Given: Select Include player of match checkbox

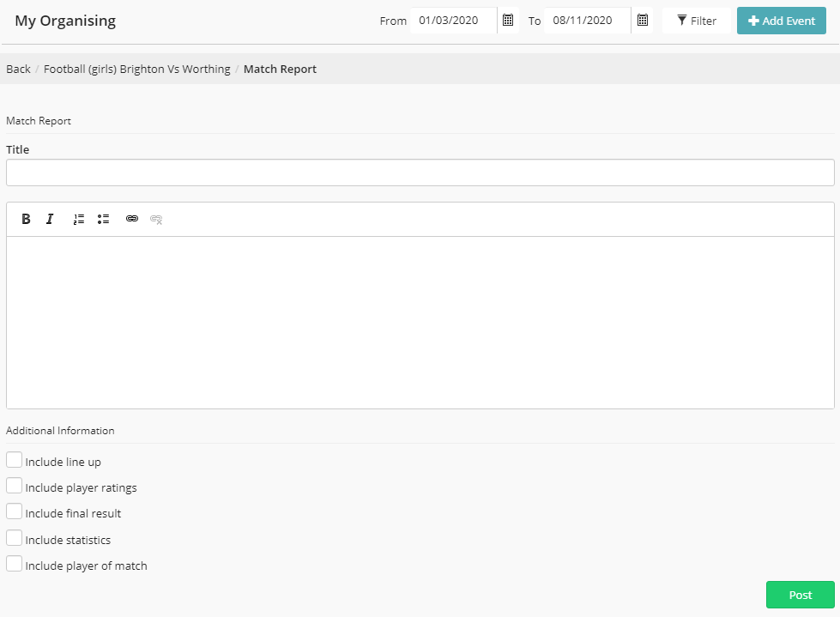Looking at the screenshot, I should click(14, 565).
